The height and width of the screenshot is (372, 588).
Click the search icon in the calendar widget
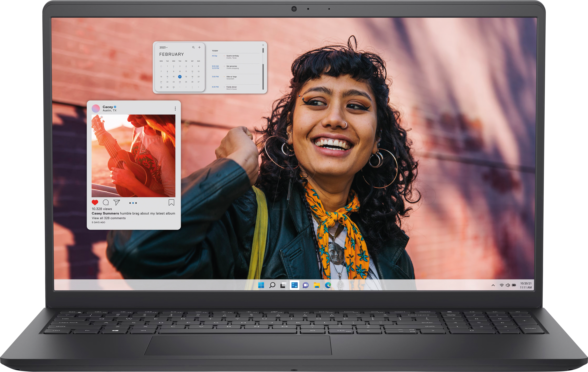[193, 48]
